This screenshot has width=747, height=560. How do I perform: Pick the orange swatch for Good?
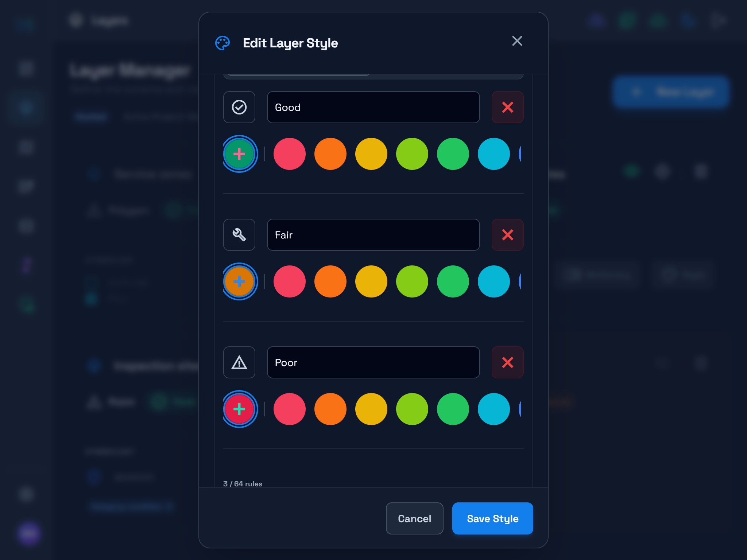[330, 154]
